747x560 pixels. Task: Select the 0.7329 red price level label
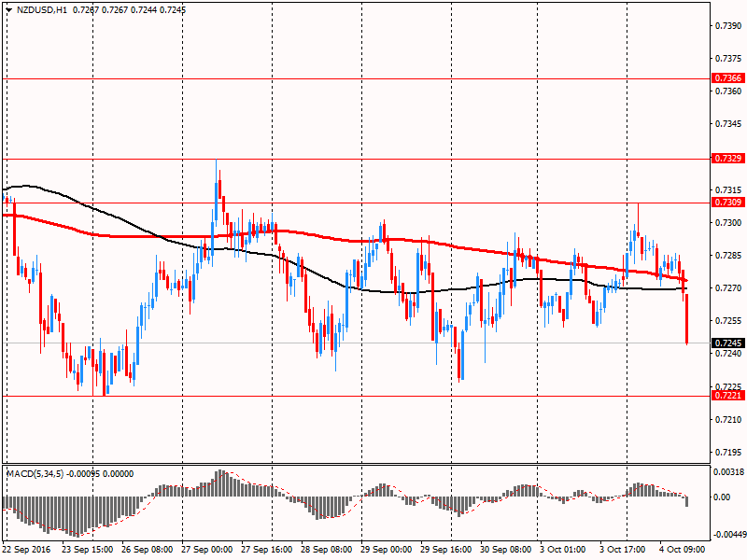point(728,158)
